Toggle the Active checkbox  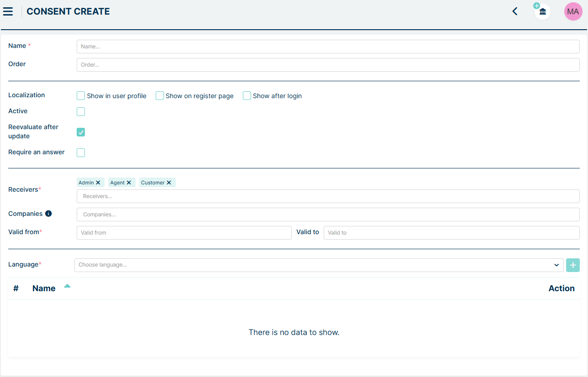coord(81,111)
